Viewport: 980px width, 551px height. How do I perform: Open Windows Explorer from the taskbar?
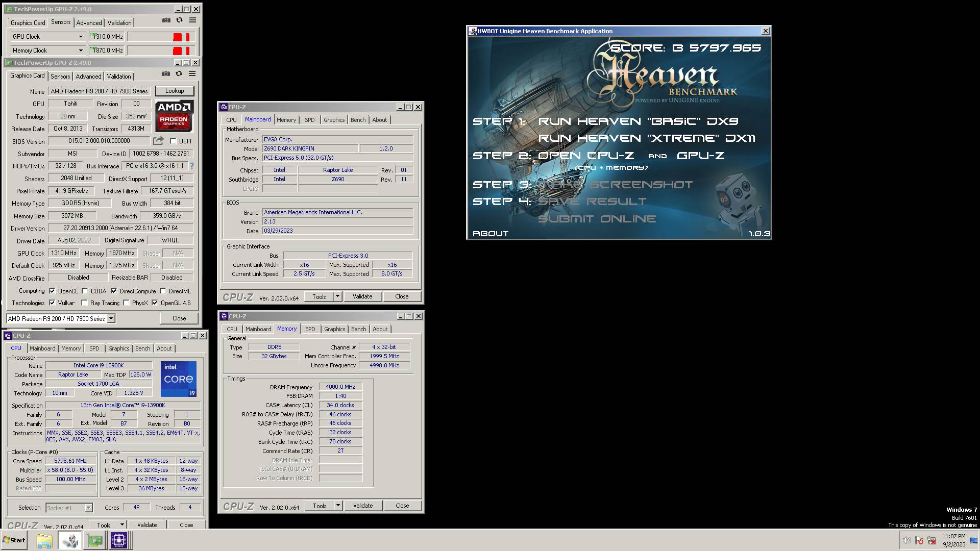(44, 540)
